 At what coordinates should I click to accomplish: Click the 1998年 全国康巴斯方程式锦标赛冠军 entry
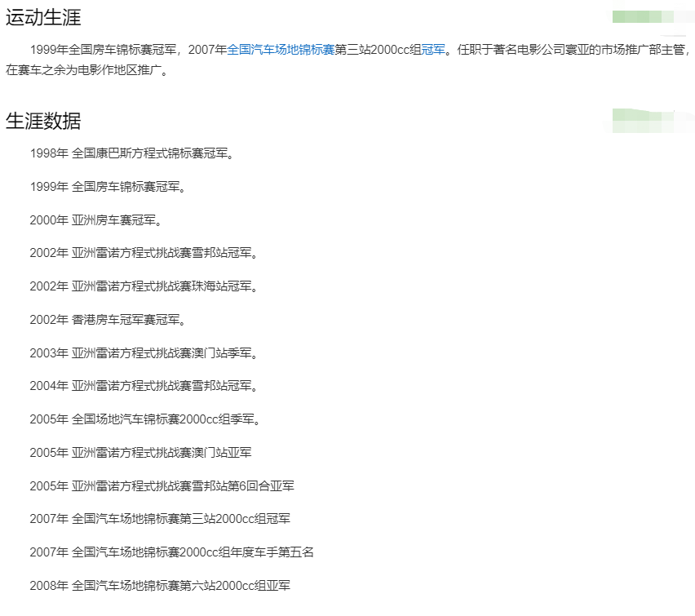click(132, 153)
